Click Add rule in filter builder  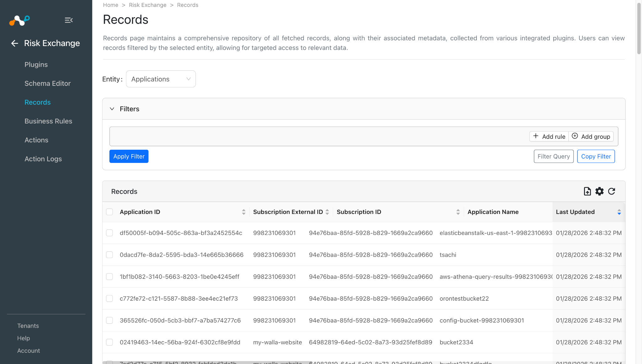pos(549,136)
